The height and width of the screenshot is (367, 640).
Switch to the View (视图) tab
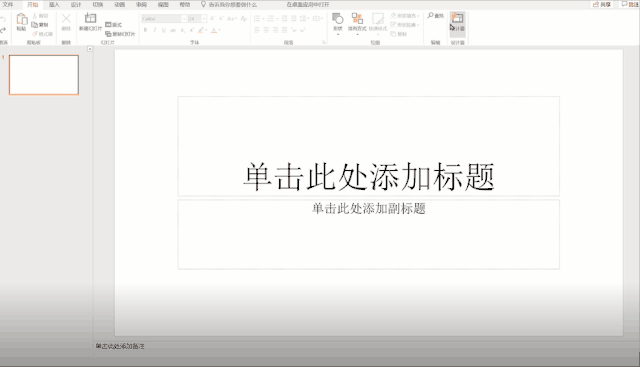163,4
